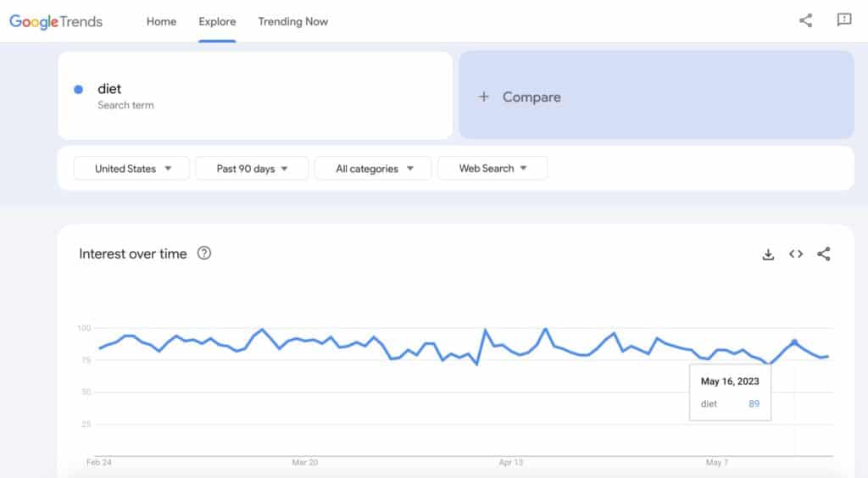
Task: Open the All categories dropdown
Action: (374, 168)
